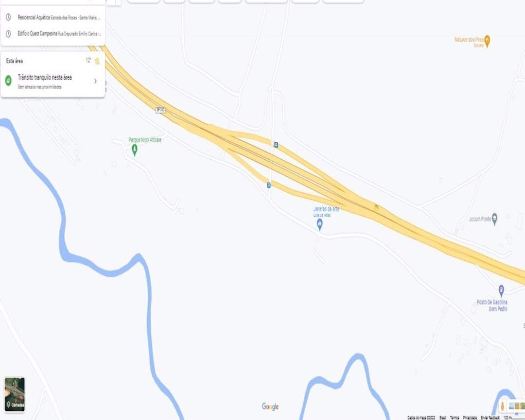
Task: Click Enviar feedback in the footer
Action: pos(490,417)
